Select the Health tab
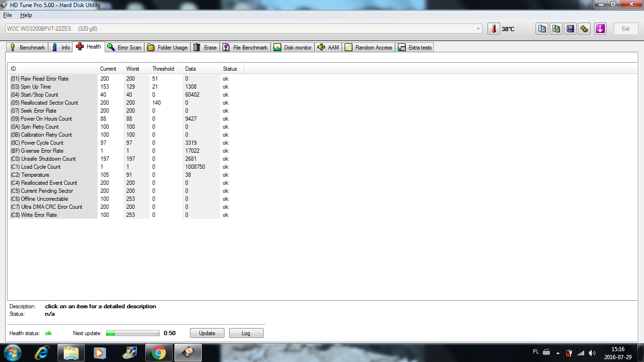 [x=89, y=47]
